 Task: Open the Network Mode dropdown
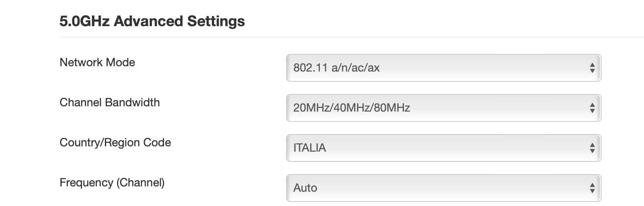pos(443,68)
